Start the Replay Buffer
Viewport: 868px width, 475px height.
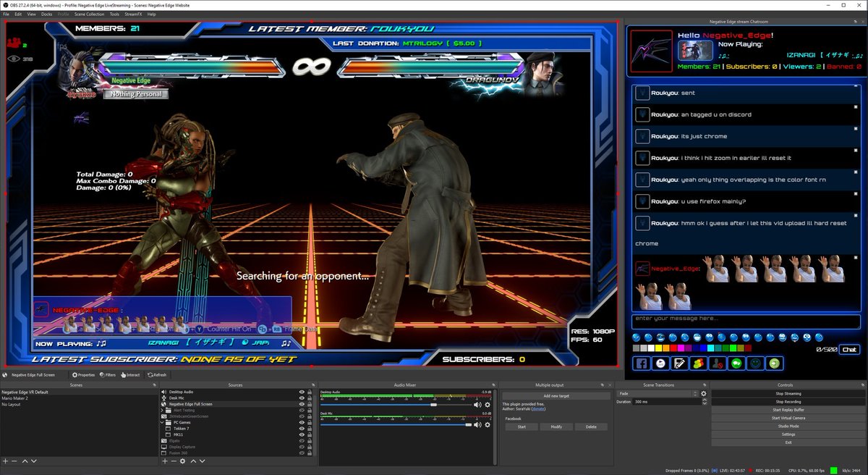pyautogui.click(x=788, y=410)
